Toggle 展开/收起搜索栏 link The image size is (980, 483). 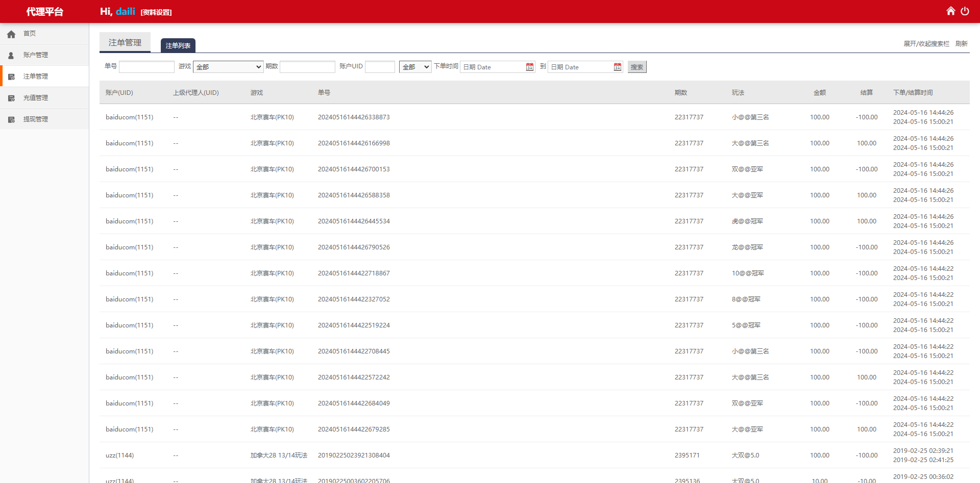(926, 44)
